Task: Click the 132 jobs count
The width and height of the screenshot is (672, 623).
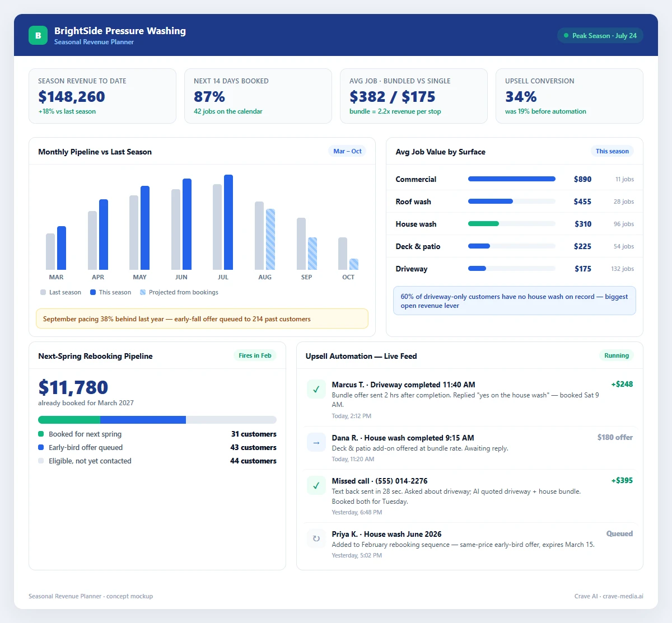Action: point(623,269)
